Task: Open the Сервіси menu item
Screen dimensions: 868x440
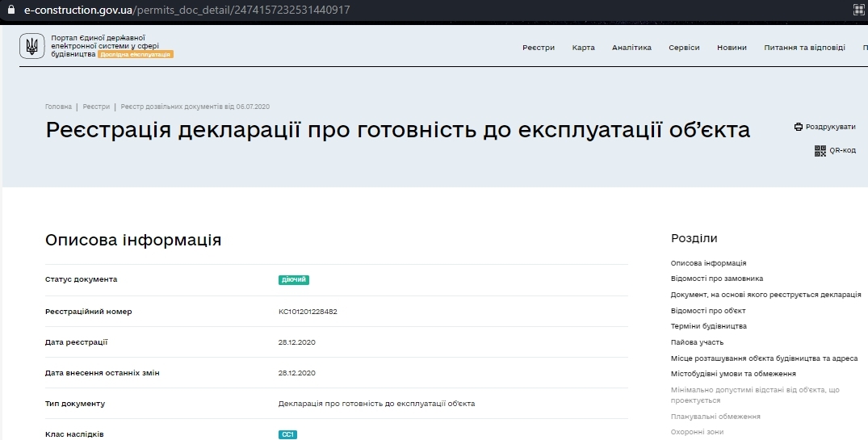Action: pos(684,48)
